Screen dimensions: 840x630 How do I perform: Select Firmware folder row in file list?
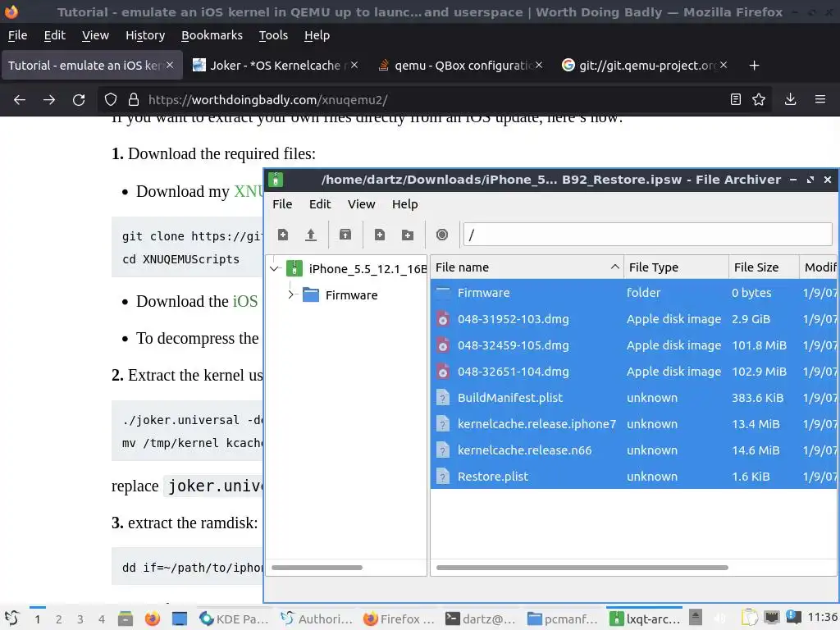point(634,293)
